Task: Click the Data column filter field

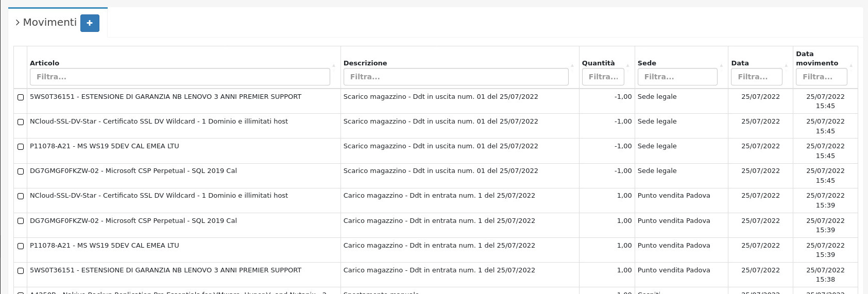Action: [x=756, y=77]
